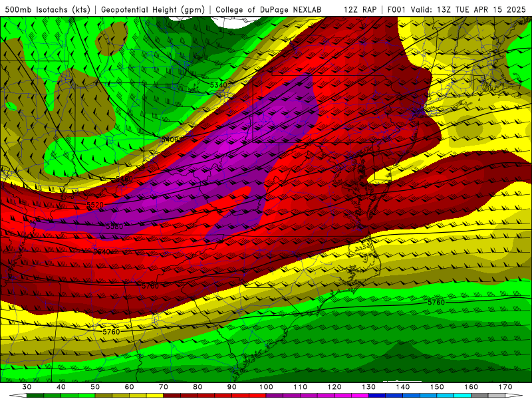Click the '500mb Isotachs (kts)' title text
Screen dimensions: 532x399
coord(47,10)
